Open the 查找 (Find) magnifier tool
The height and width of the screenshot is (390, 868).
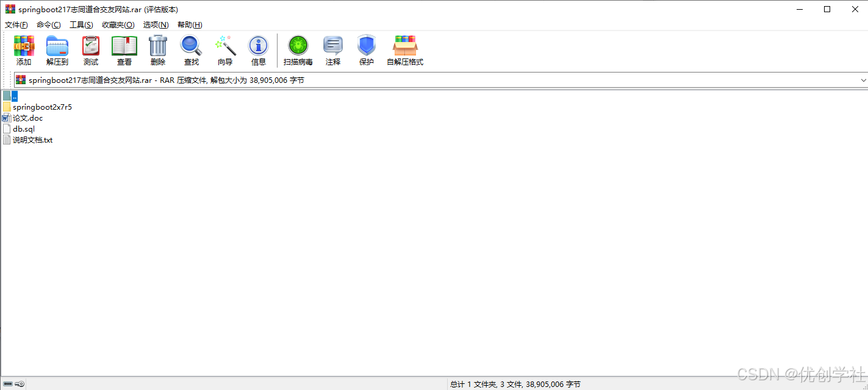[x=192, y=46]
